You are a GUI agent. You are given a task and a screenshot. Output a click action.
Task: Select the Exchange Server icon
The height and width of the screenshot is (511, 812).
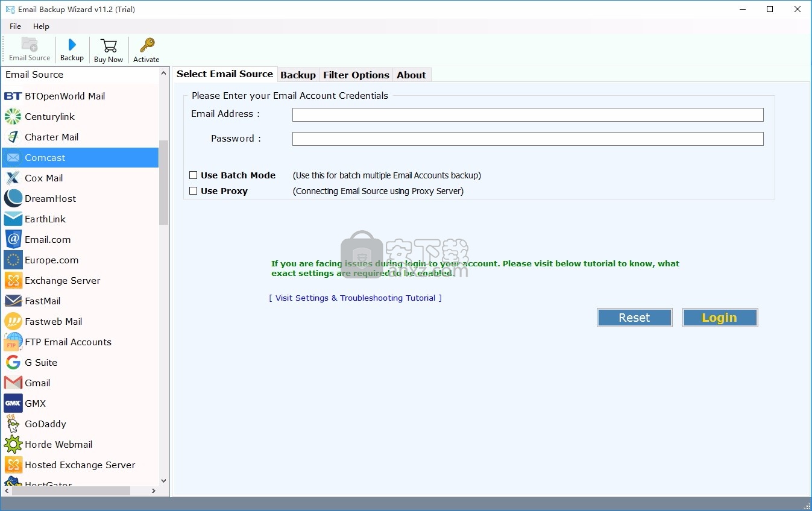point(13,280)
